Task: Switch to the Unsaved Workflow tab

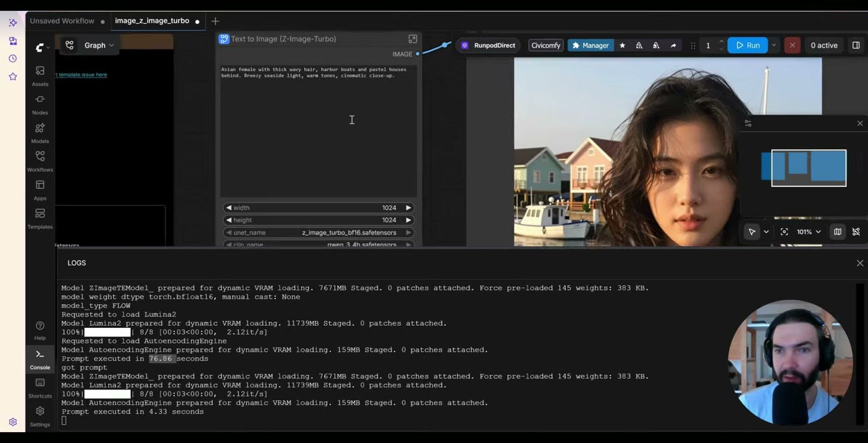Action: (62, 21)
